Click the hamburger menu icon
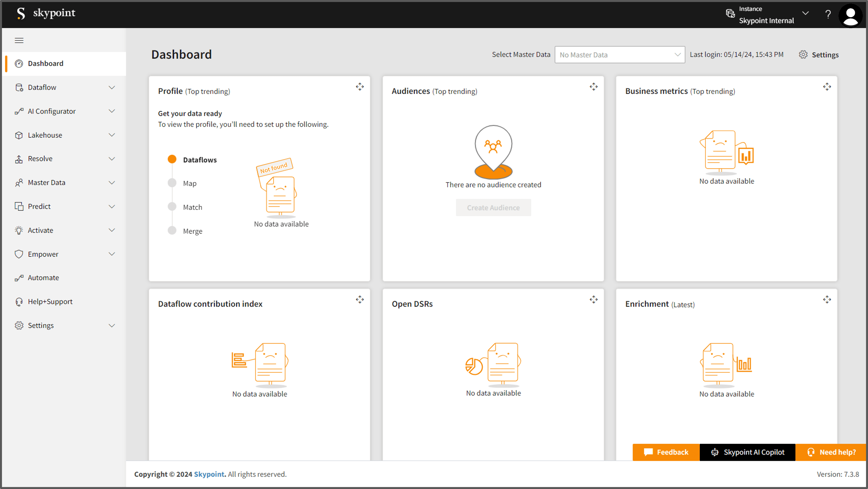This screenshot has width=868, height=489. coord(19,40)
